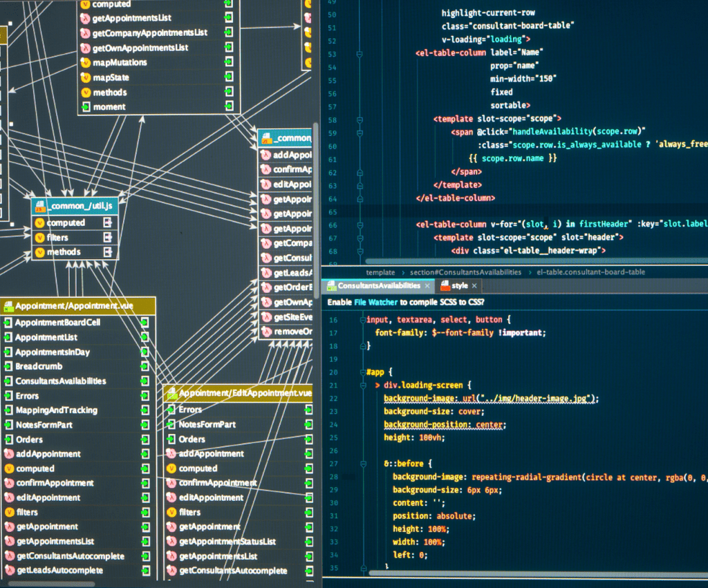Click the method icon beside confirmAppointment in EditAppointment.vue
708x588 pixels.
tap(171, 483)
